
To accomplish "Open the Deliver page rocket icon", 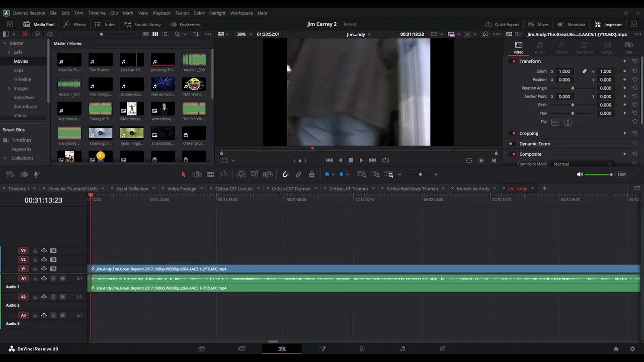I will click(443, 348).
